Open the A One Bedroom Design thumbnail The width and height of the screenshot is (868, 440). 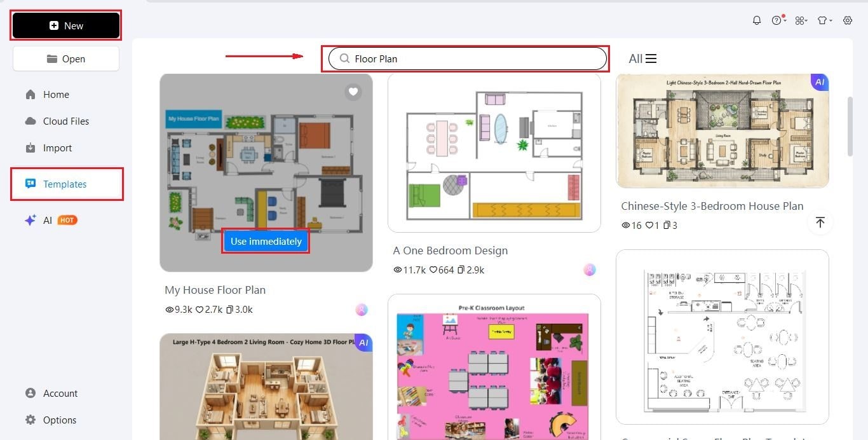pos(494,153)
